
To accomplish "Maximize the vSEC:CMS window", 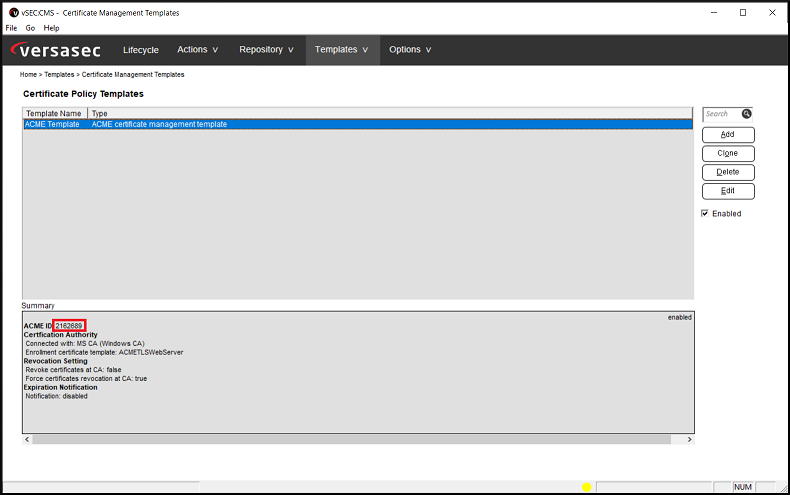I will (743, 13).
